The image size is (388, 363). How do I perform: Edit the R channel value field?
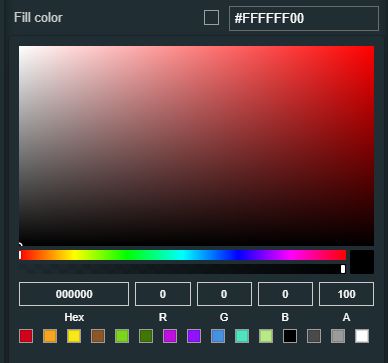tap(163, 294)
